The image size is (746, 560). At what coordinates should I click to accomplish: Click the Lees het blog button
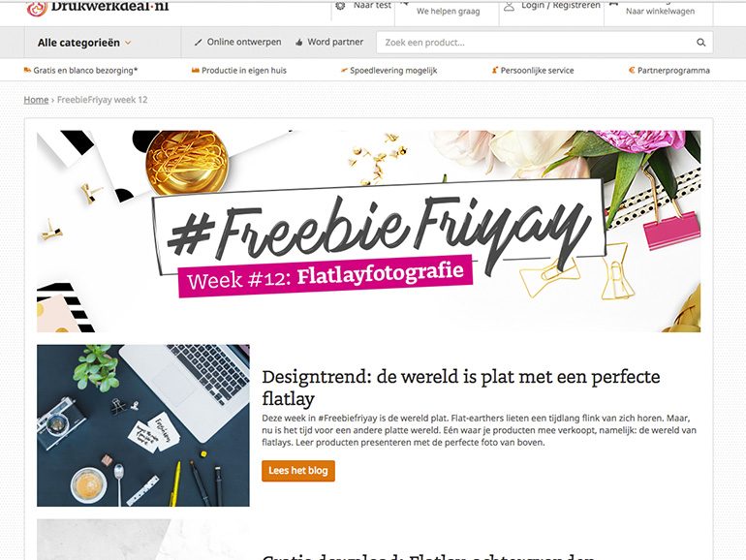[x=298, y=471]
